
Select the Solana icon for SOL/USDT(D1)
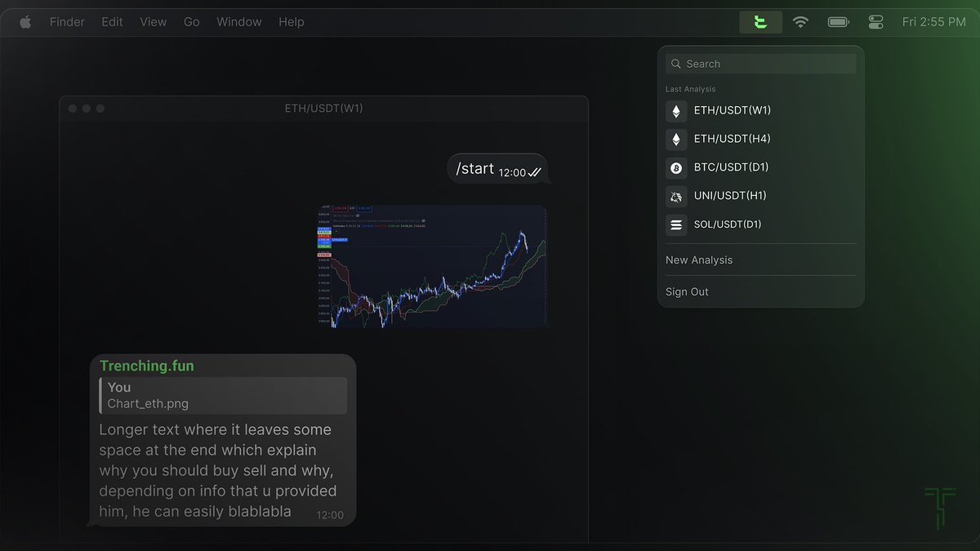coord(676,225)
